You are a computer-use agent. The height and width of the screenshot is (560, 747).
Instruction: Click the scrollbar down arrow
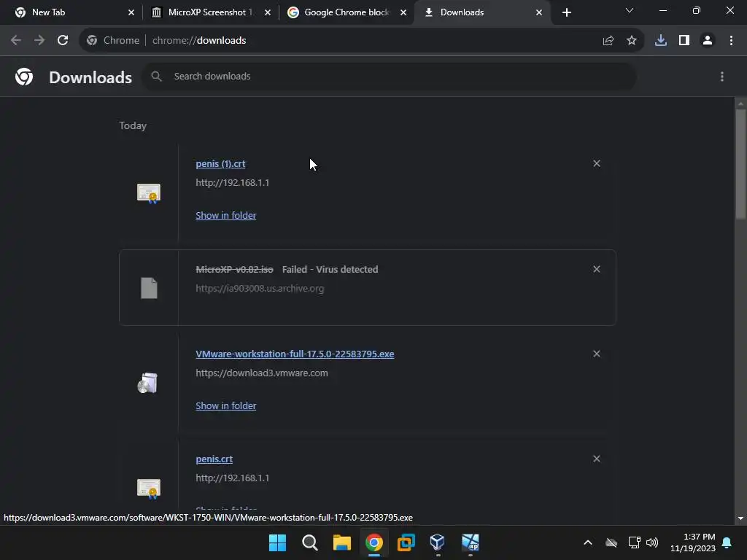coord(740,518)
